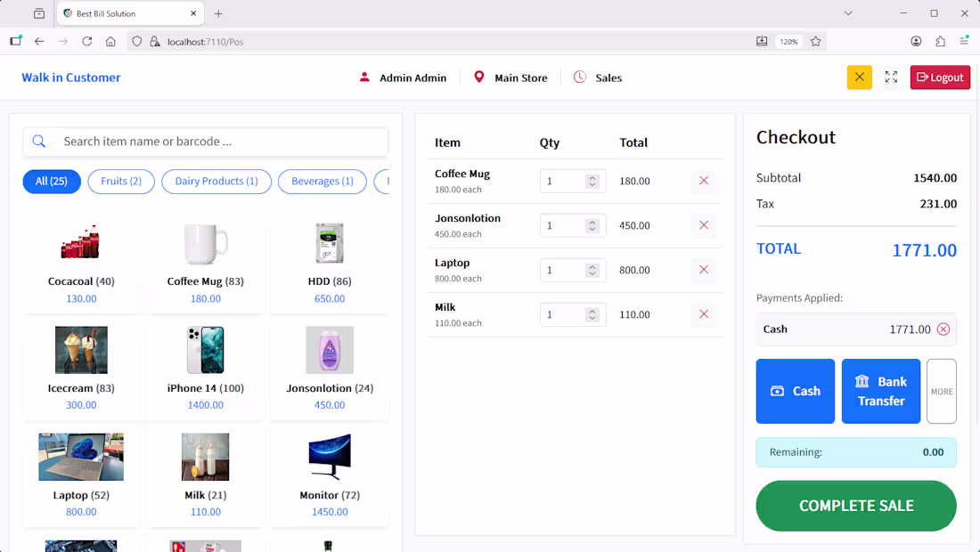Go back in browser history

pos(39,41)
